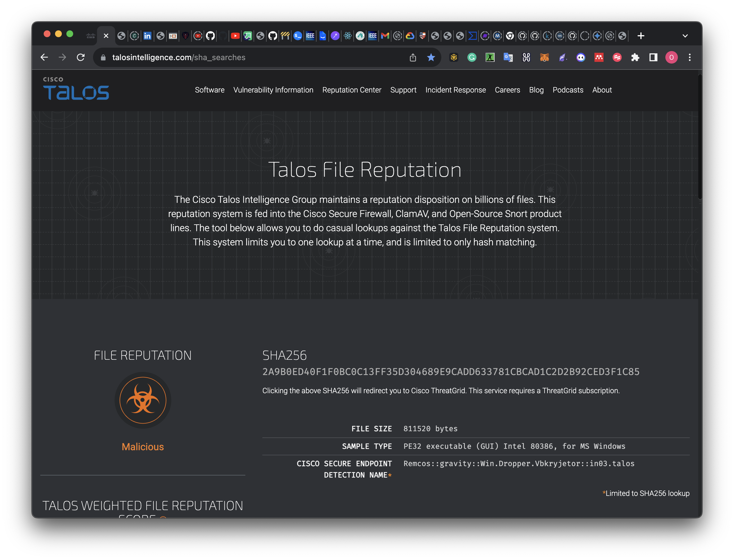This screenshot has height=560, width=734.
Task: Open the purple seashell extension
Action: tap(562, 57)
